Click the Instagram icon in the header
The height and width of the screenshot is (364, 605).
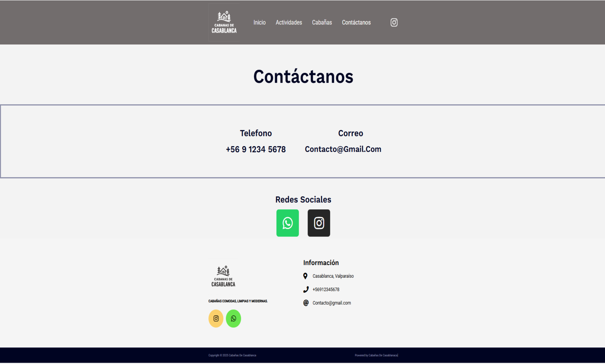[394, 23]
